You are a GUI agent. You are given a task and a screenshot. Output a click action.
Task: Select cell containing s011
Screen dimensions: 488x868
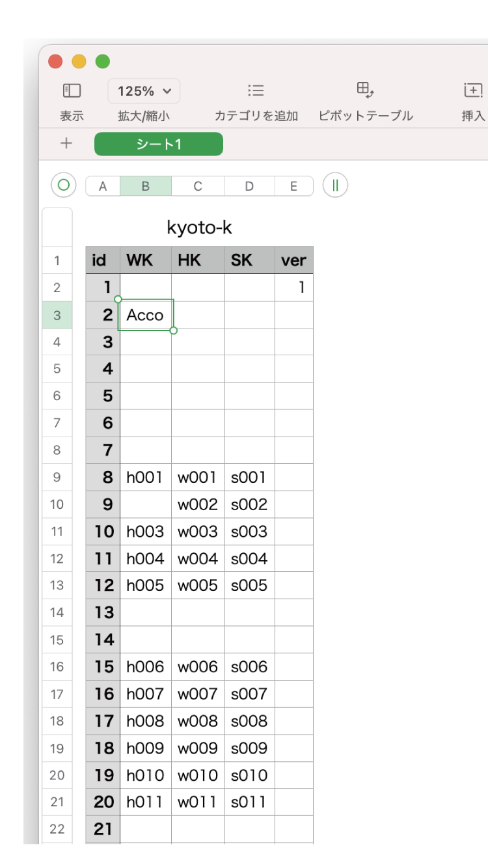(x=249, y=802)
